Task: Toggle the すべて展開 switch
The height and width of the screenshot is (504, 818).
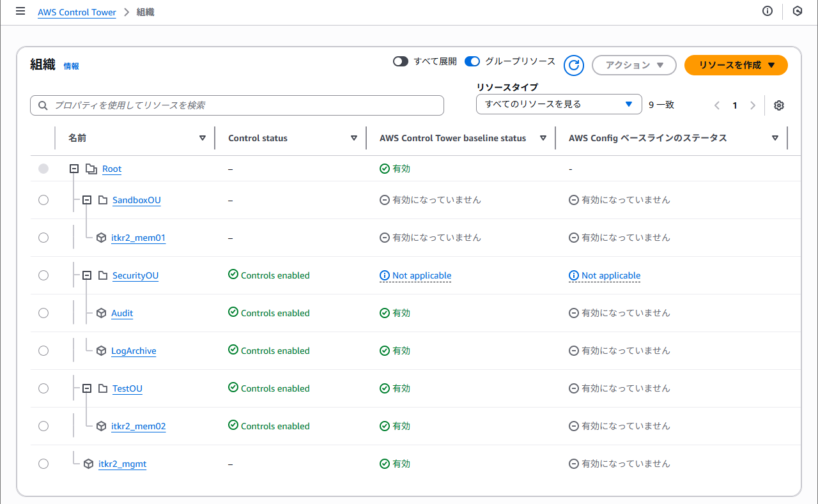Action: tap(401, 62)
